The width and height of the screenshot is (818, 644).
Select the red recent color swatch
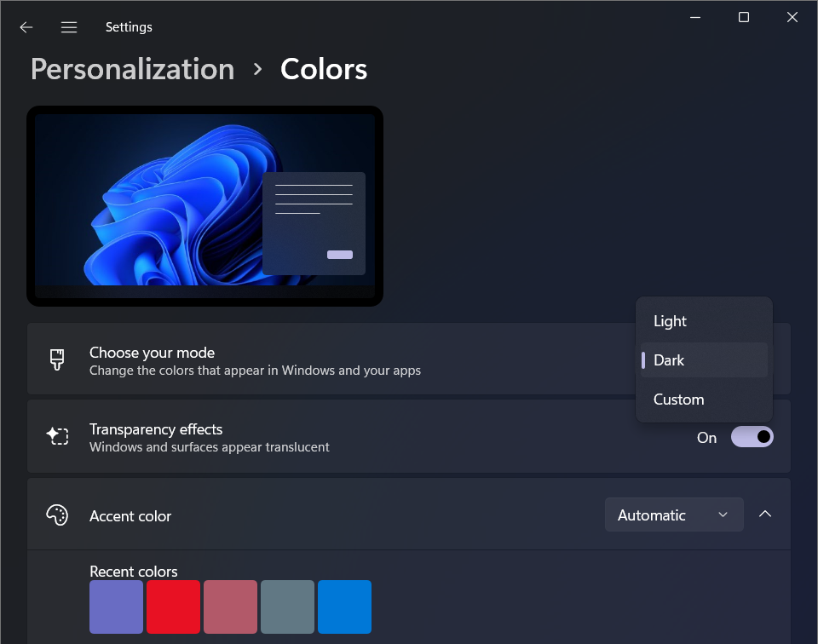click(x=173, y=607)
